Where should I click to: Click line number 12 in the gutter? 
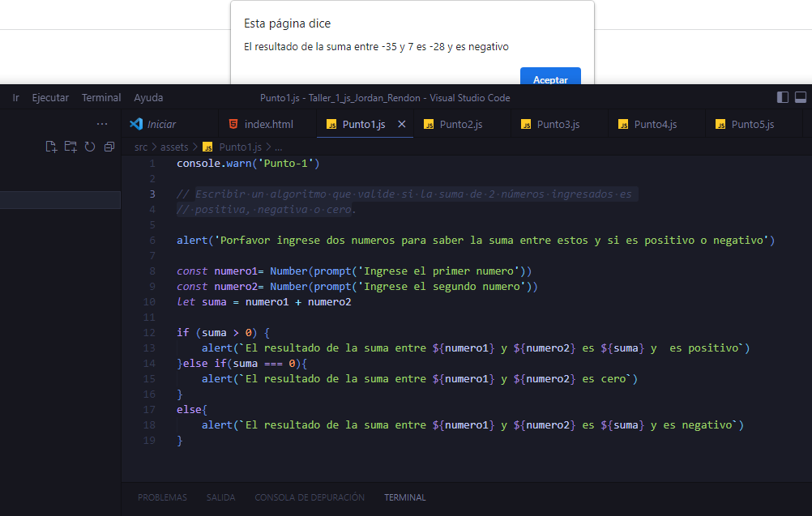tap(149, 333)
